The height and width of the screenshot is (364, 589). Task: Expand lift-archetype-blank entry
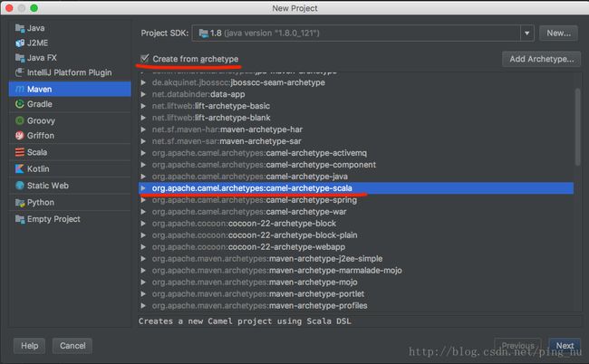pos(143,118)
